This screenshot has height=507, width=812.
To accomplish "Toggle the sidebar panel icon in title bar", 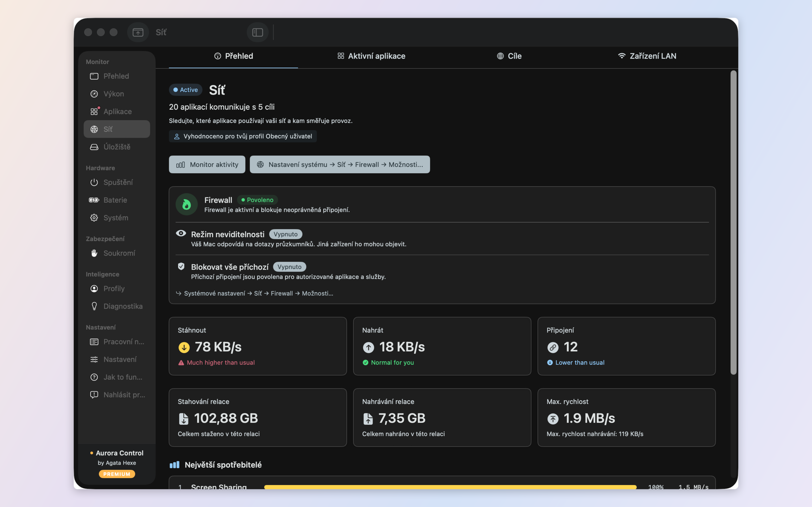I will tap(257, 32).
